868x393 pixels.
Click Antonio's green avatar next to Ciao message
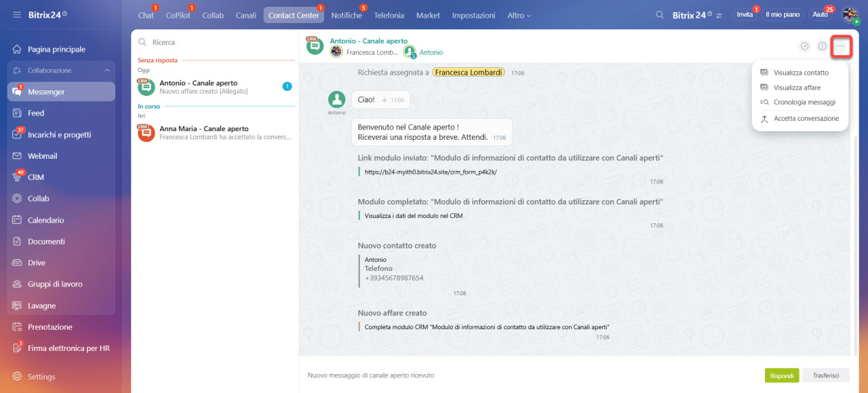point(337,99)
